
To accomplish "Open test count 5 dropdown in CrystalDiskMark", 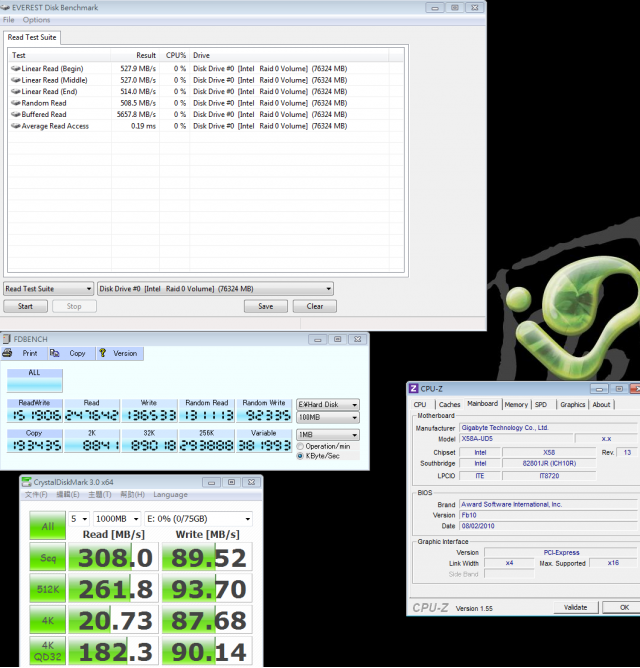I will pyautogui.click(x=79, y=519).
